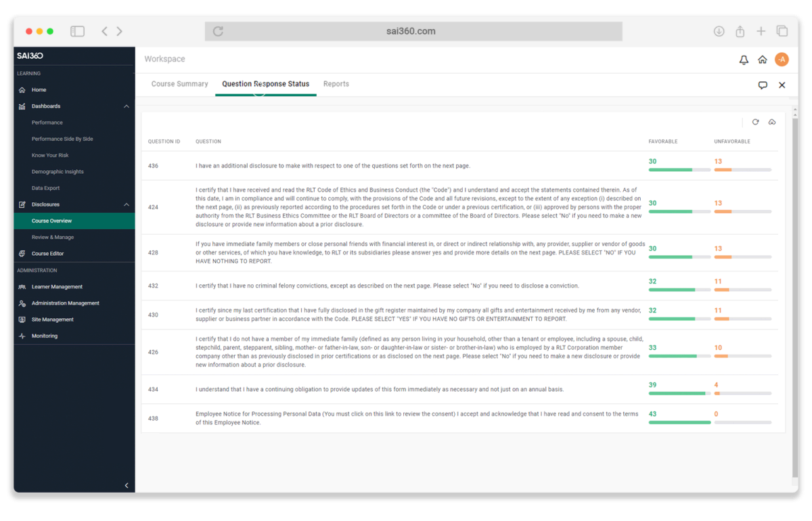Click the Monitoring icon under Administration
The height and width of the screenshot is (521, 812).
tap(21, 336)
